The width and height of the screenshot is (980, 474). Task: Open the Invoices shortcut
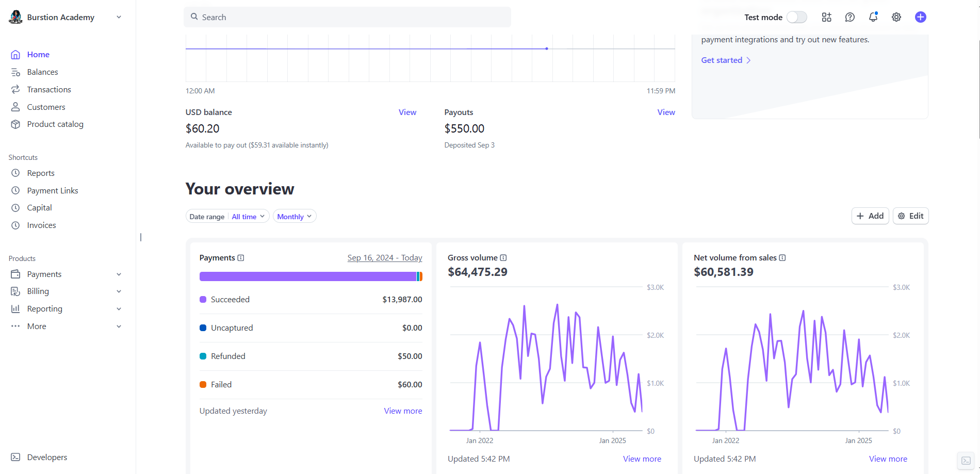coord(41,225)
